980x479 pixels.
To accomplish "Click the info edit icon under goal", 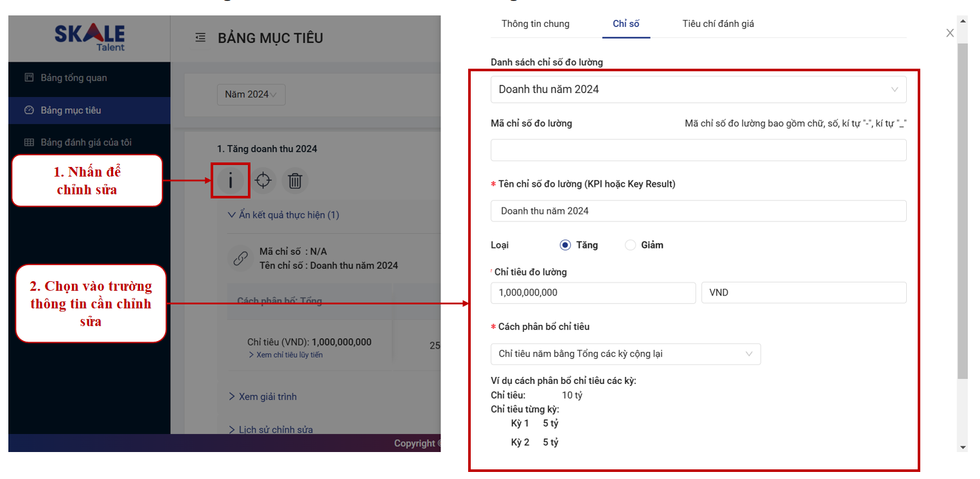I will tap(230, 181).
